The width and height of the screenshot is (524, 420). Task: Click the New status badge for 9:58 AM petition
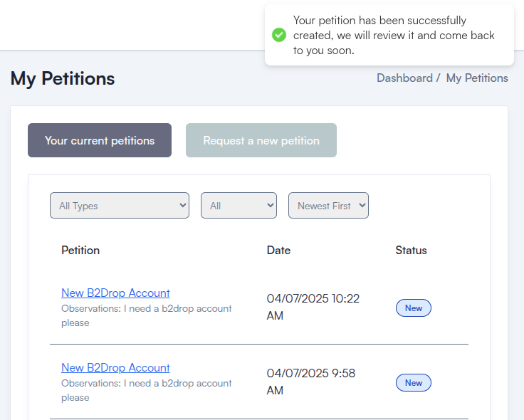click(x=414, y=383)
